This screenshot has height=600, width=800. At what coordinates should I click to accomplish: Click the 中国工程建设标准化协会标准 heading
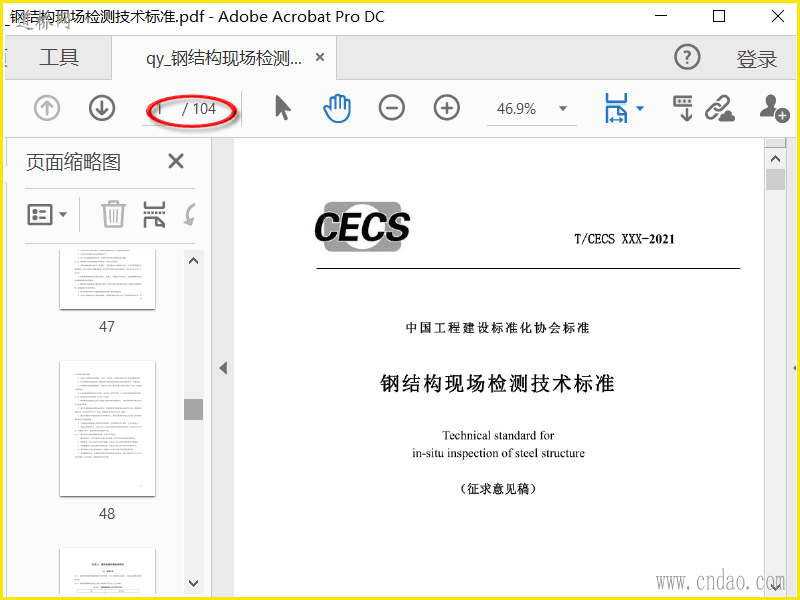pyautogui.click(x=497, y=328)
